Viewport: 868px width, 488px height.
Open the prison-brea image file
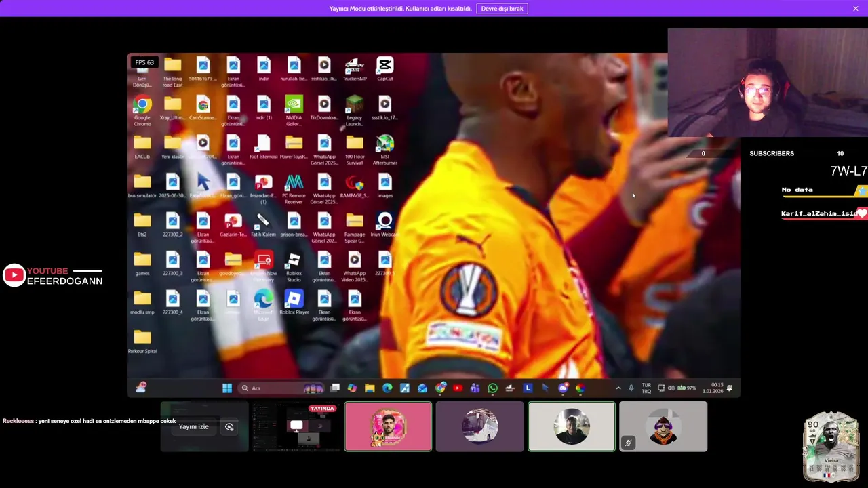tap(294, 224)
